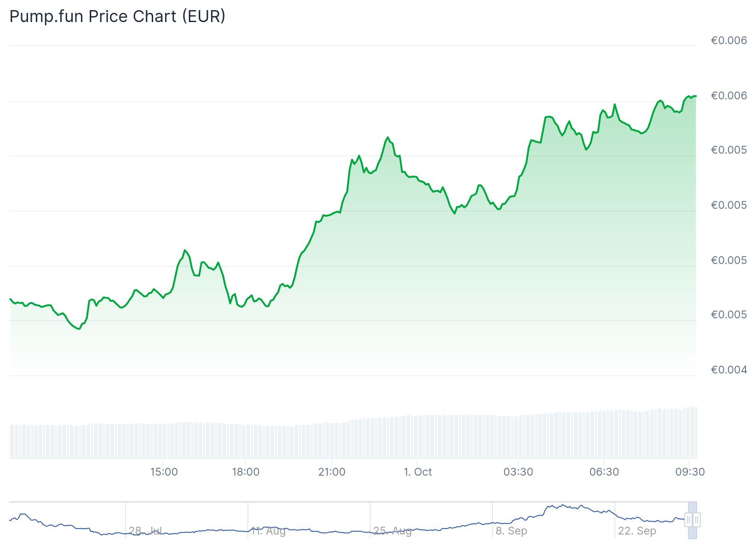
Task: Click the left navigator range handle
Action: 688,520
